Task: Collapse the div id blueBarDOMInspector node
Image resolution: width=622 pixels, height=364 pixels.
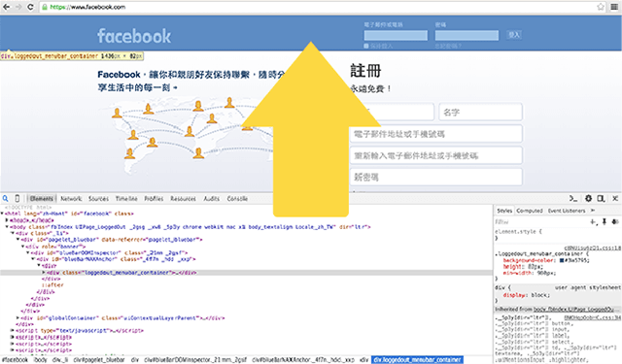Action: click(x=28, y=252)
